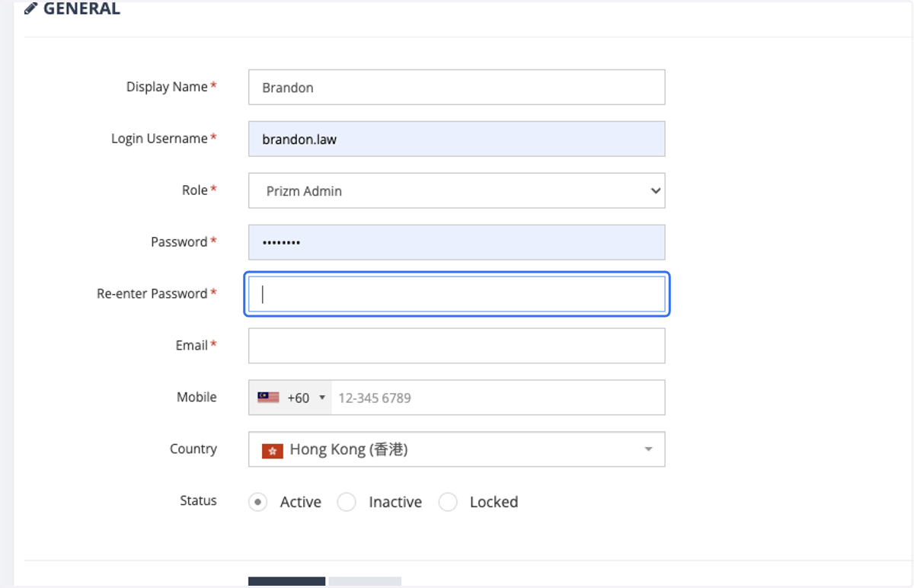The height and width of the screenshot is (588, 914).
Task: Select the Inactive status radio button
Action: [x=347, y=502]
